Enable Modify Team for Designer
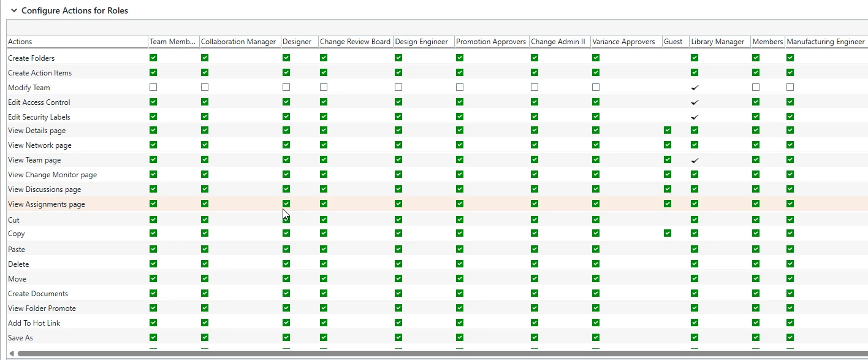The width and height of the screenshot is (868, 360). click(x=286, y=87)
